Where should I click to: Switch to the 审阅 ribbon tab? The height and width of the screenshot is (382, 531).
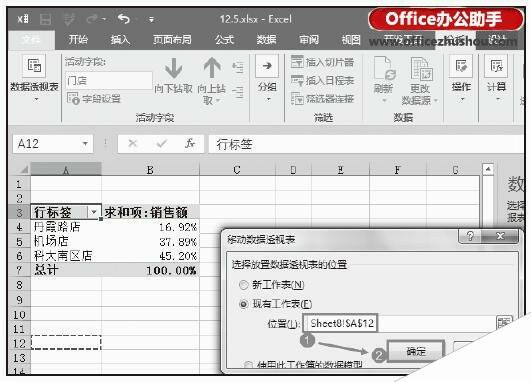tap(309, 40)
